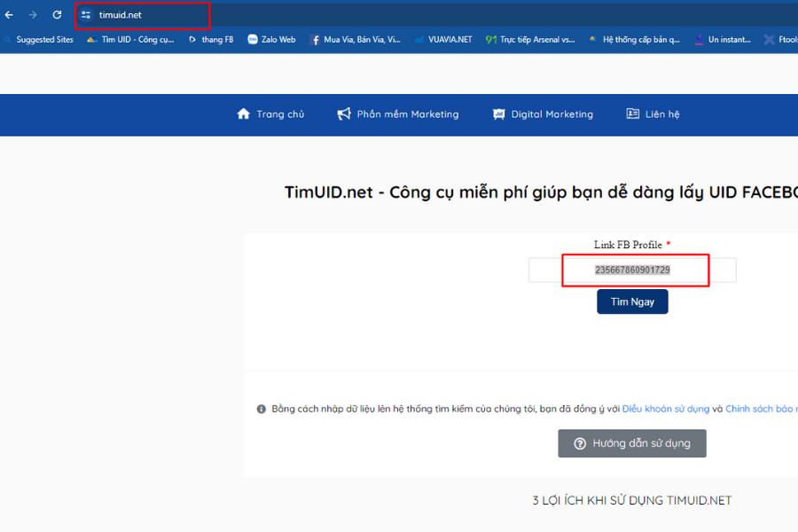Click the browser back arrow
The width and height of the screenshot is (798, 532).
coord(9,15)
